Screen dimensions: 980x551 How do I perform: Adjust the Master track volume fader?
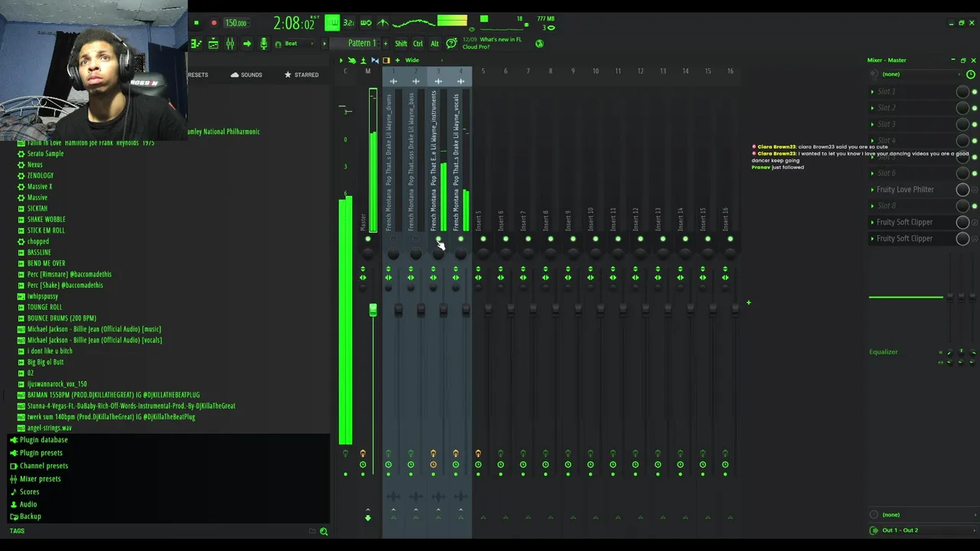click(373, 309)
